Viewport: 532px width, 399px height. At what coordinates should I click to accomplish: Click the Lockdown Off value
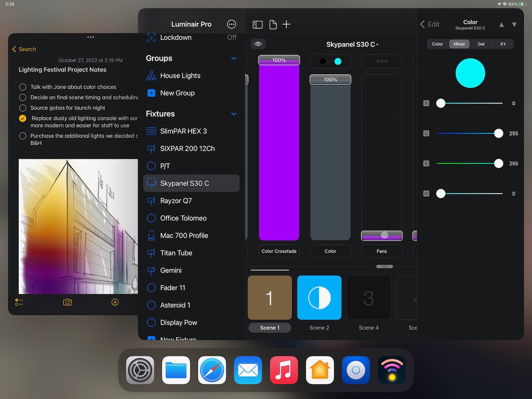pos(232,37)
